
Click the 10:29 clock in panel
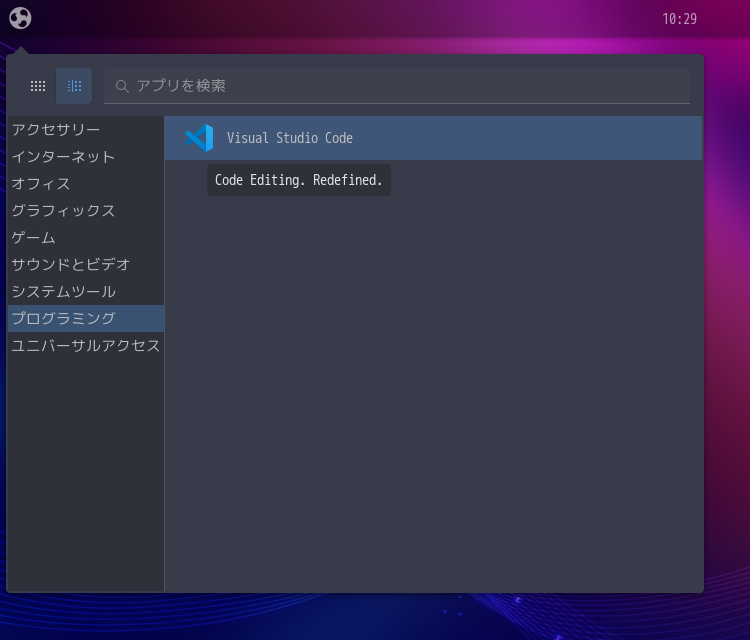(x=679, y=19)
